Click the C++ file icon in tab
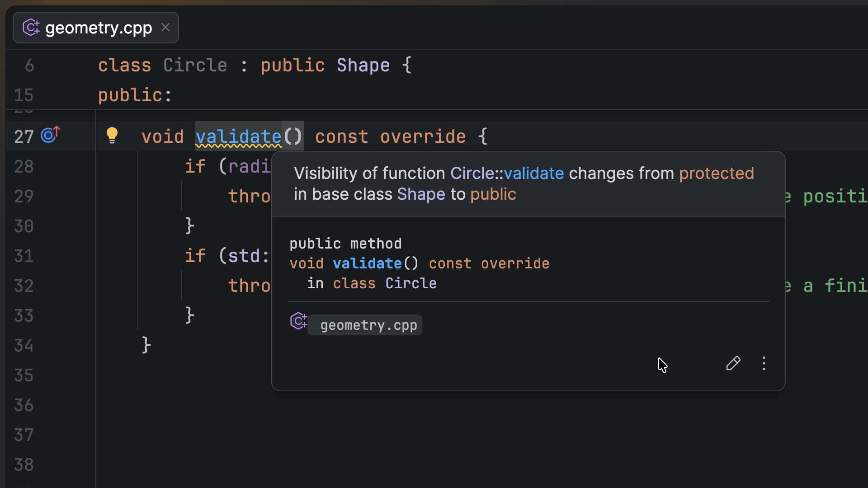The height and width of the screenshot is (488, 868). tap(31, 28)
